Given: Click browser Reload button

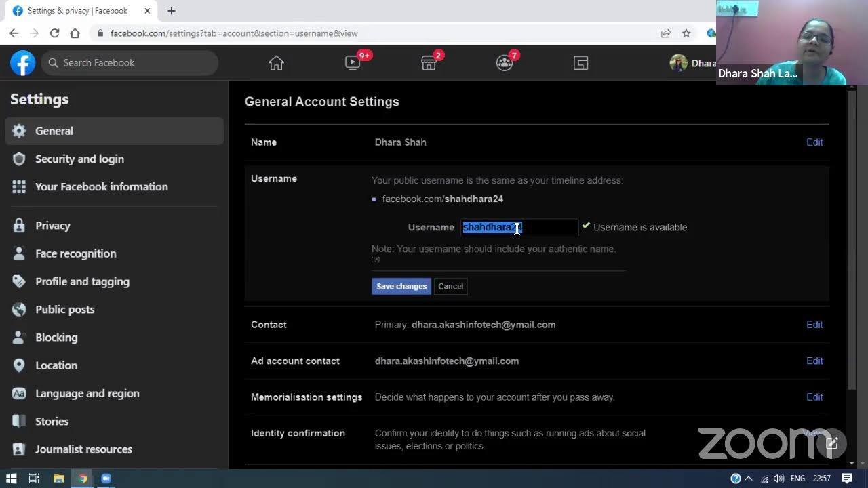Looking at the screenshot, I should coord(54,33).
